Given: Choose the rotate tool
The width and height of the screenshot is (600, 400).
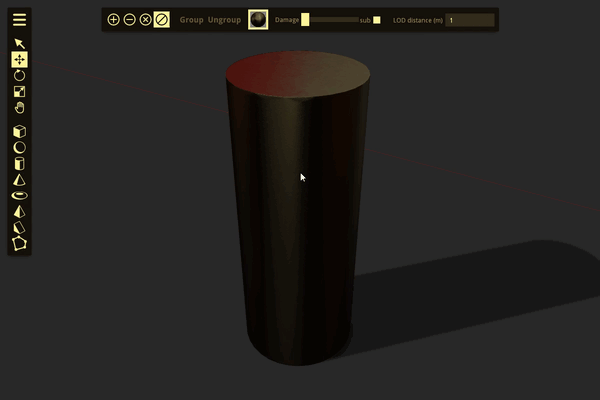Looking at the screenshot, I should [20, 75].
